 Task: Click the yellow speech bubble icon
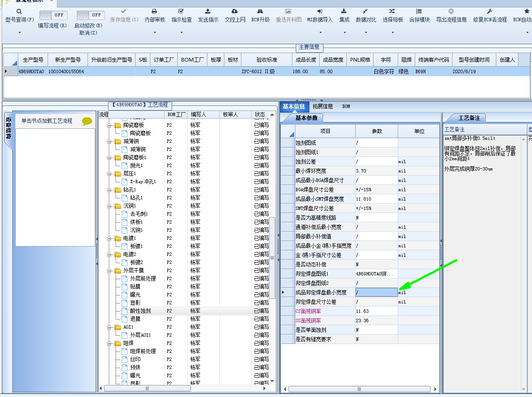click(x=87, y=121)
